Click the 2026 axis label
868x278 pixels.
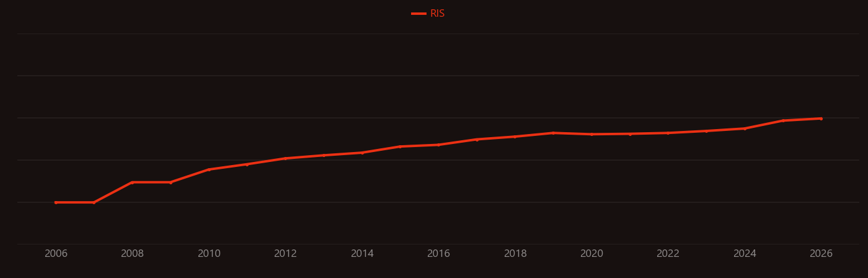point(821,254)
